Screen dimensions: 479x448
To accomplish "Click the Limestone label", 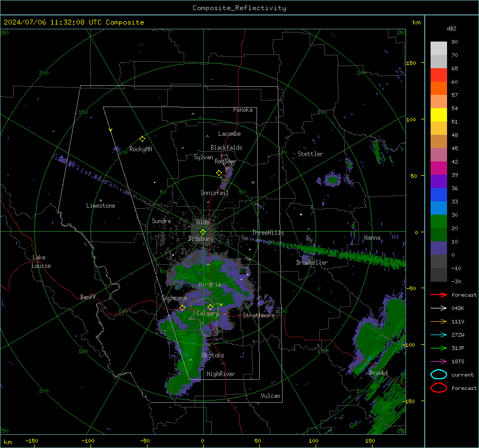I will (x=101, y=206).
